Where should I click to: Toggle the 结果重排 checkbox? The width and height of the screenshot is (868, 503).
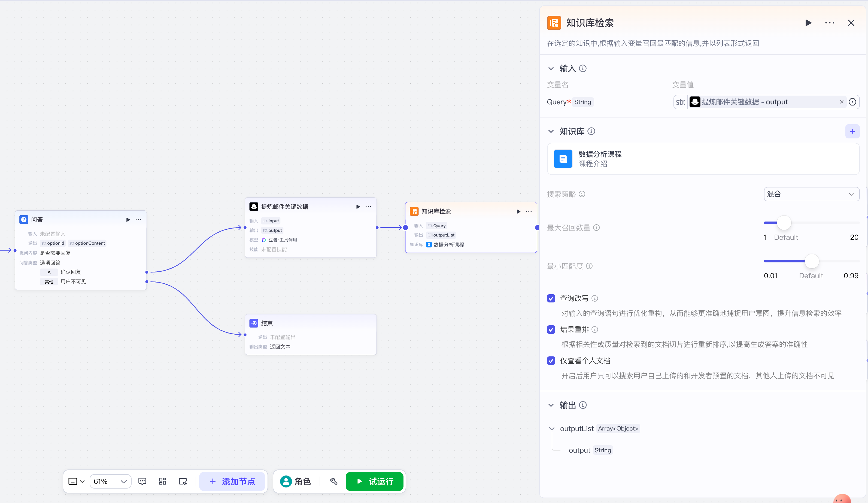[551, 330]
